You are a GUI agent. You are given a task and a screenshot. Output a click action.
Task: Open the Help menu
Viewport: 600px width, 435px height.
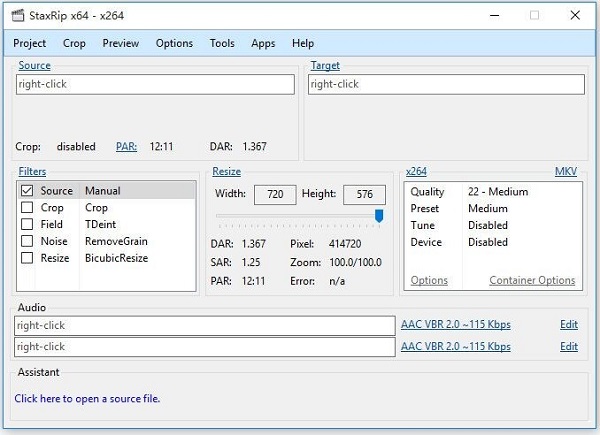tap(303, 43)
